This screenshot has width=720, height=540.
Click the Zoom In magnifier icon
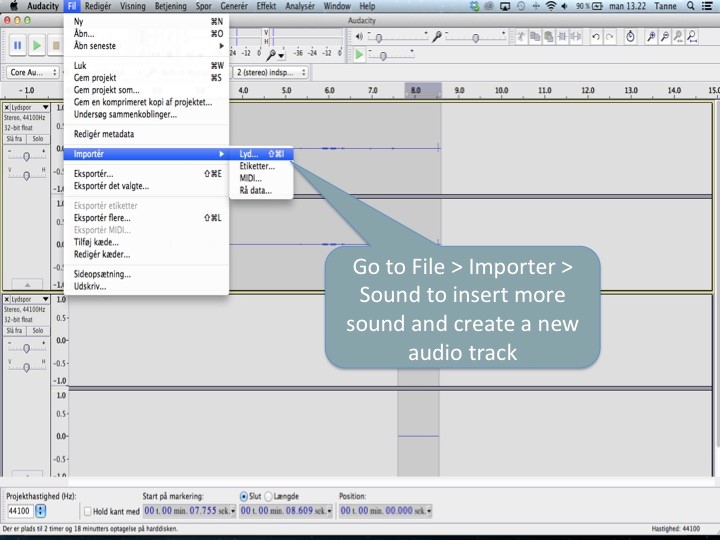pyautogui.click(x=651, y=36)
